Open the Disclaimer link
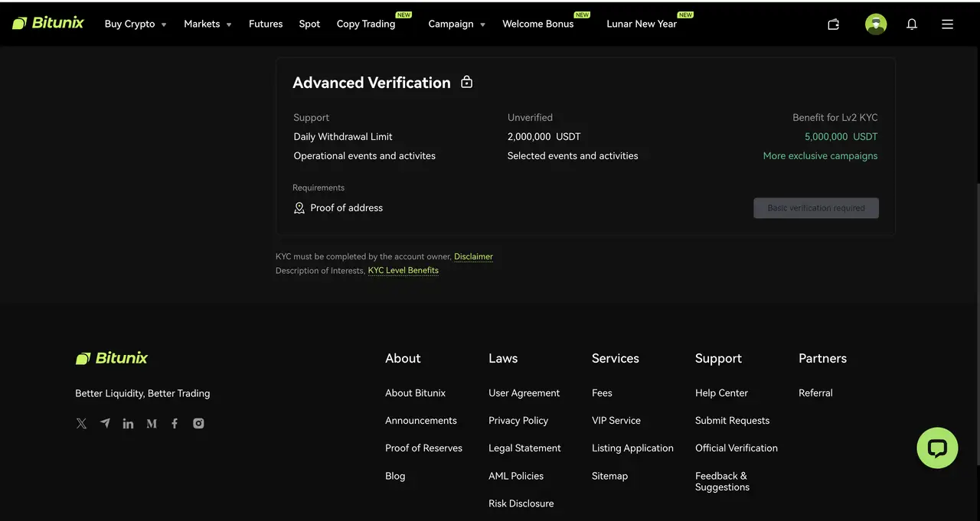The image size is (980, 521). pyautogui.click(x=473, y=256)
